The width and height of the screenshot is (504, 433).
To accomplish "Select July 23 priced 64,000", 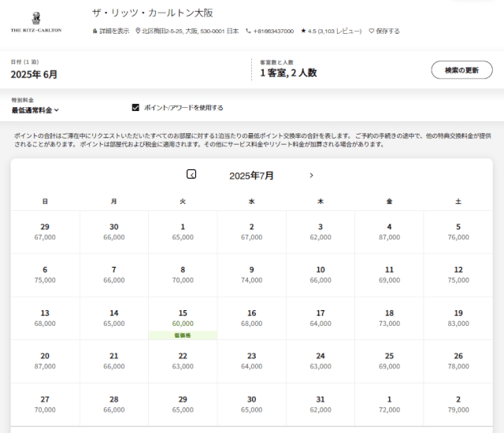I will point(252,361).
